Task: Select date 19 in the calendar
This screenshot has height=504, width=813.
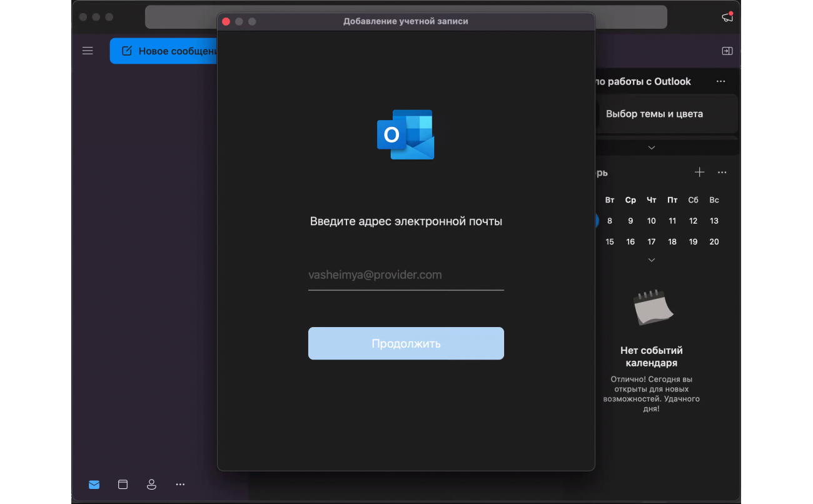Action: pyautogui.click(x=693, y=241)
